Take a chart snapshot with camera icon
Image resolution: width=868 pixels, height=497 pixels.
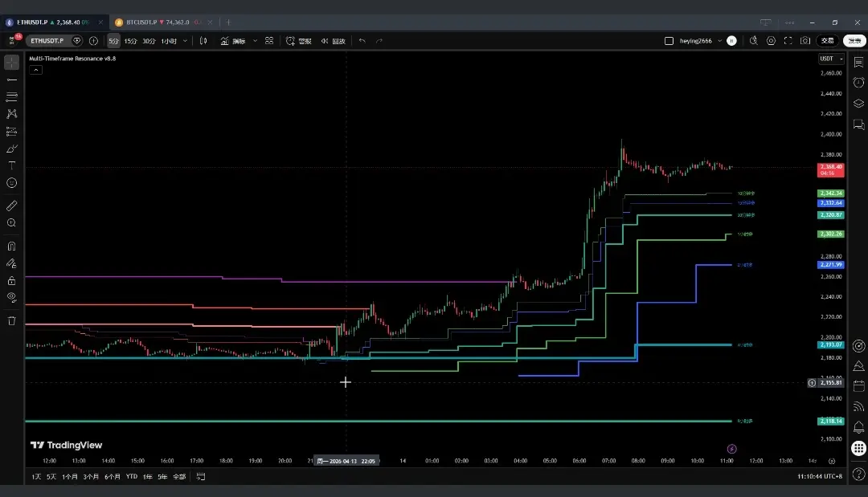tap(805, 41)
